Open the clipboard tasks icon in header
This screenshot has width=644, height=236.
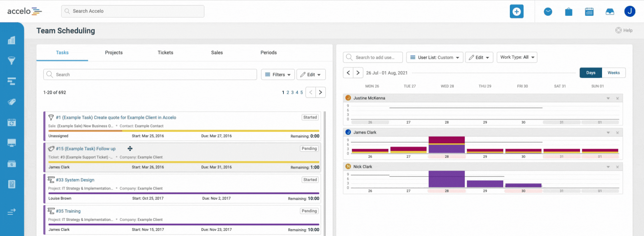point(568,12)
